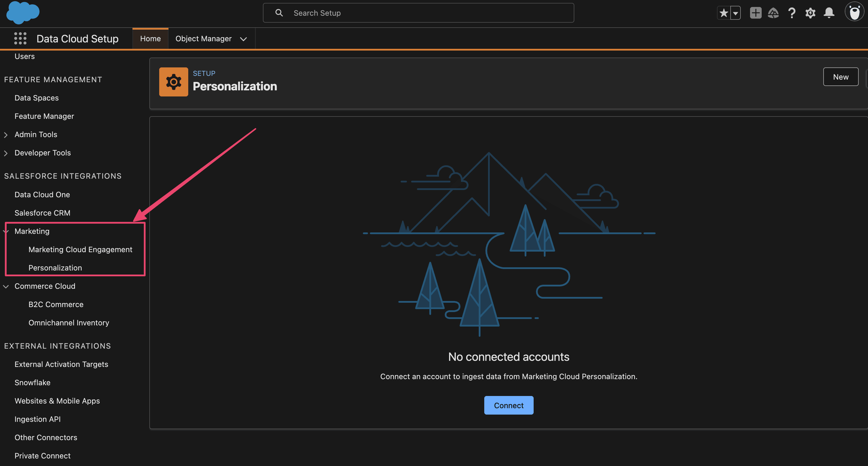Switch to the Home tab
868x466 pixels.
pyautogui.click(x=150, y=39)
